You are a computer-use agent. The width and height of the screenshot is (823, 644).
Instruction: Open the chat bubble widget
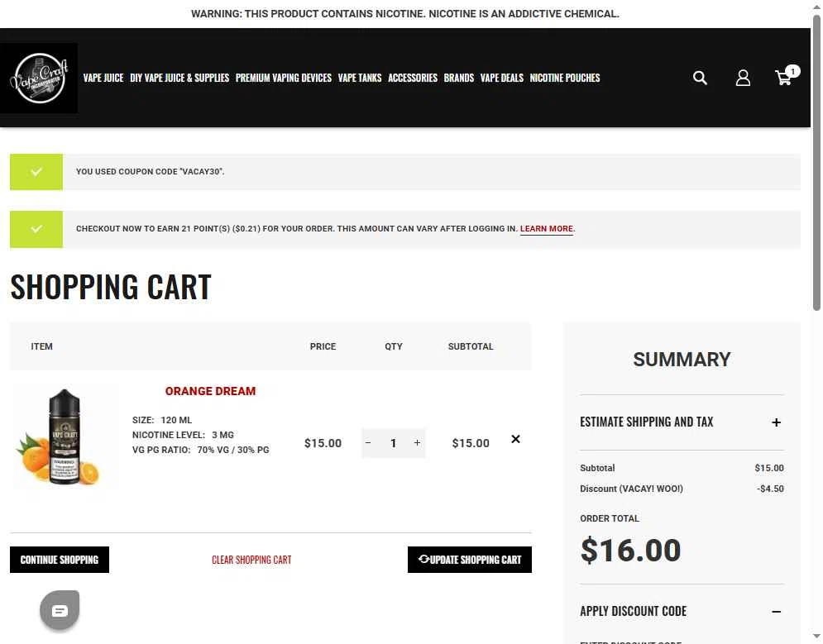60,610
